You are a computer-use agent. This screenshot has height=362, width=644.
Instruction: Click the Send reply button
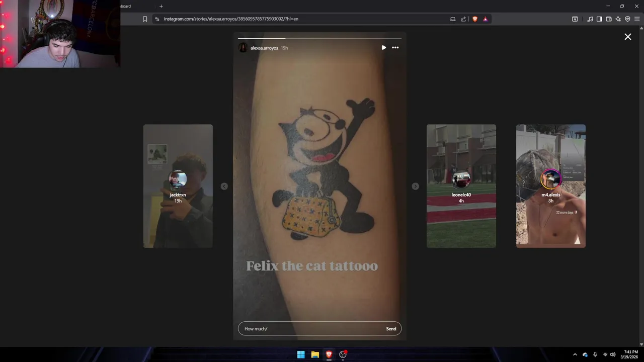click(391, 329)
